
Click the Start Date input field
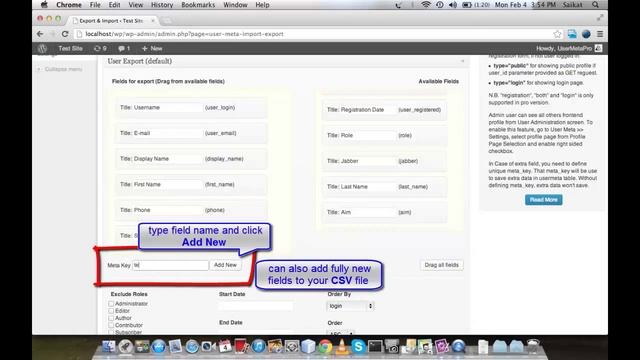click(x=256, y=306)
